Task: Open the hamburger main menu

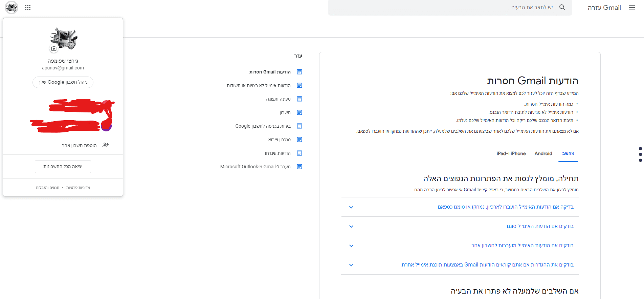Action: coord(632,7)
